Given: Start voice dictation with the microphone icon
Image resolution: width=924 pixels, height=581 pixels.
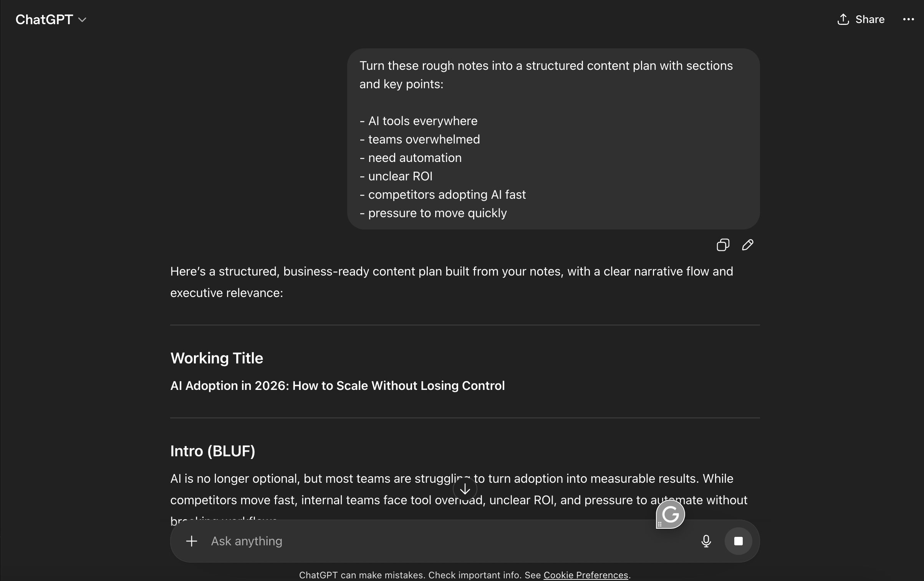Looking at the screenshot, I should click(706, 541).
